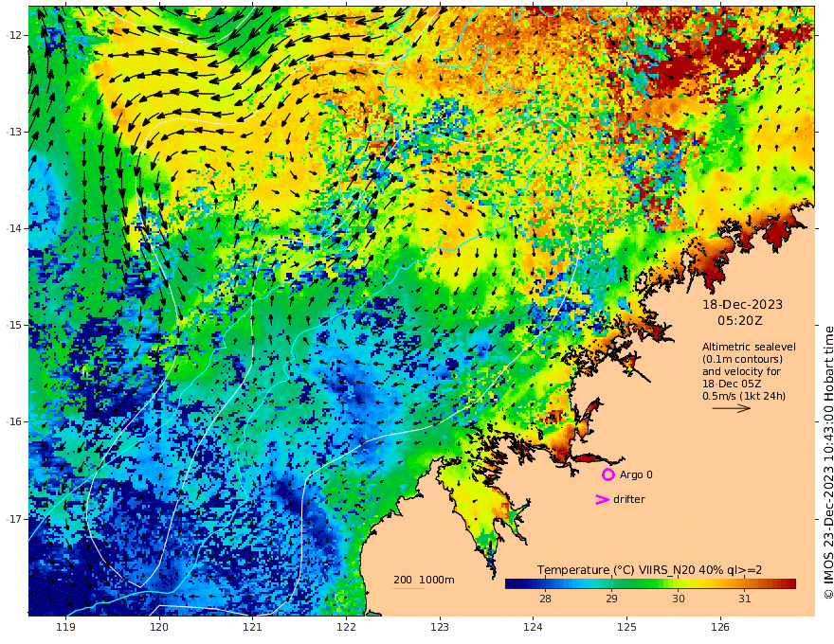Click the '05:20Z' time label
Viewport: 834px width, 644px height.
point(740,321)
